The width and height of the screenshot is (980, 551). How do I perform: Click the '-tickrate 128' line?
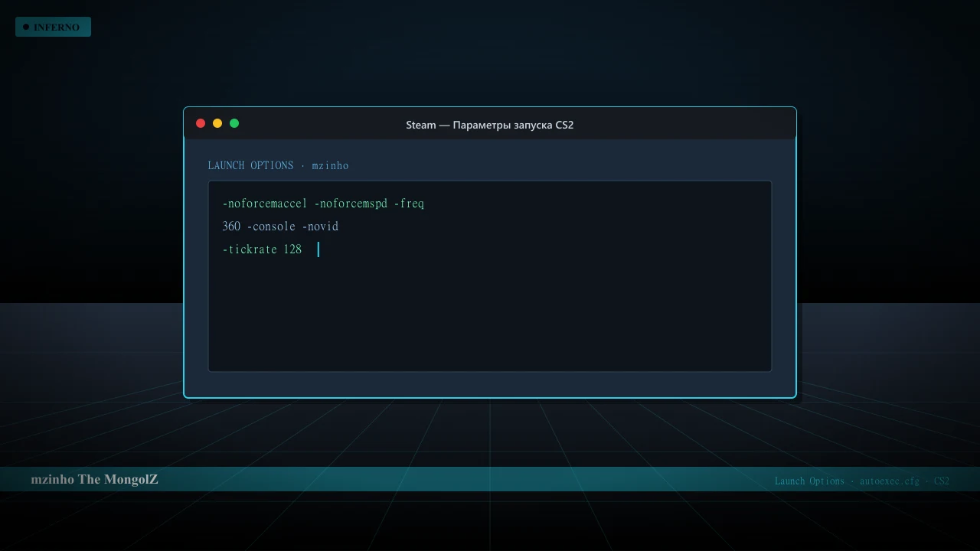[x=262, y=249]
